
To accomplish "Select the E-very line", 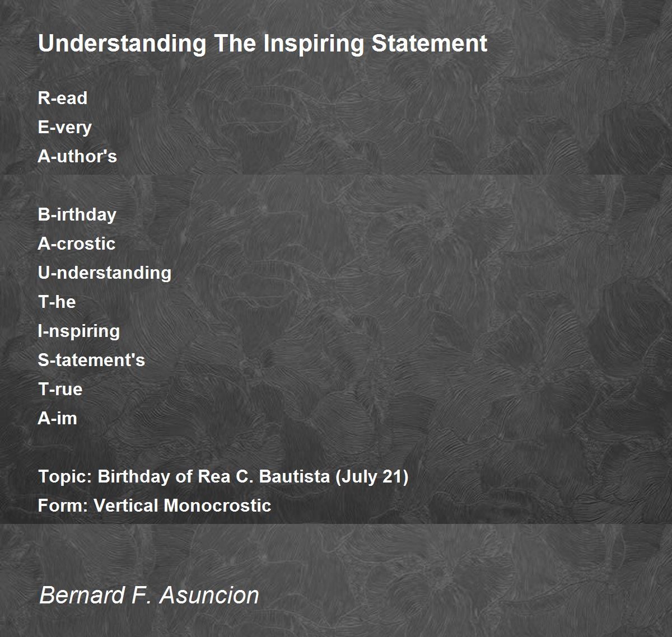I will (x=65, y=127).
